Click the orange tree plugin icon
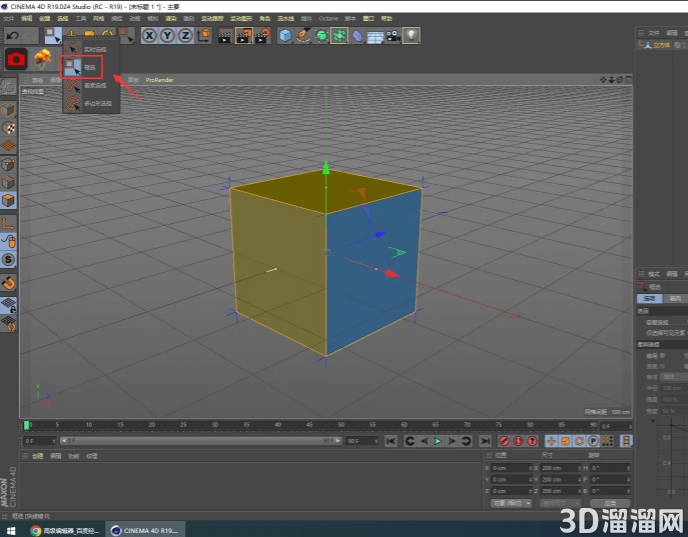The height and width of the screenshot is (537, 688). 43,59
